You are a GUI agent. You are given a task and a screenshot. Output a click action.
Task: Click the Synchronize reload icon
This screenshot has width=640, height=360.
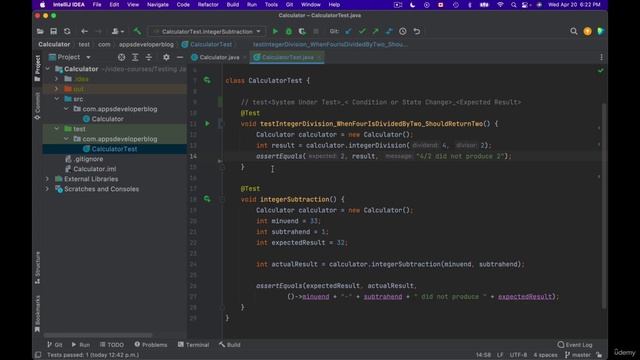pyautogui.click(x=67, y=31)
